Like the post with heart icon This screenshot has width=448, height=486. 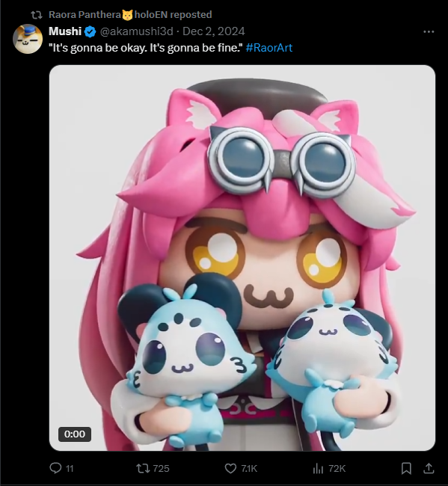point(230,468)
